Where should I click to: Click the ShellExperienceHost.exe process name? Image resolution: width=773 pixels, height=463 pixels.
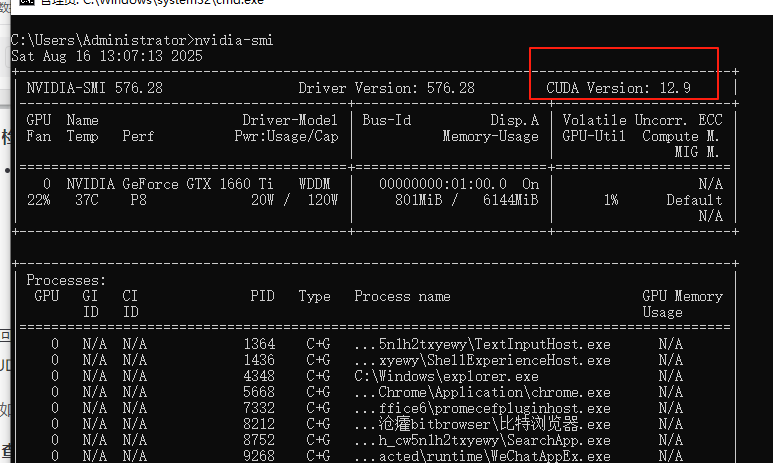pyautogui.click(x=482, y=360)
